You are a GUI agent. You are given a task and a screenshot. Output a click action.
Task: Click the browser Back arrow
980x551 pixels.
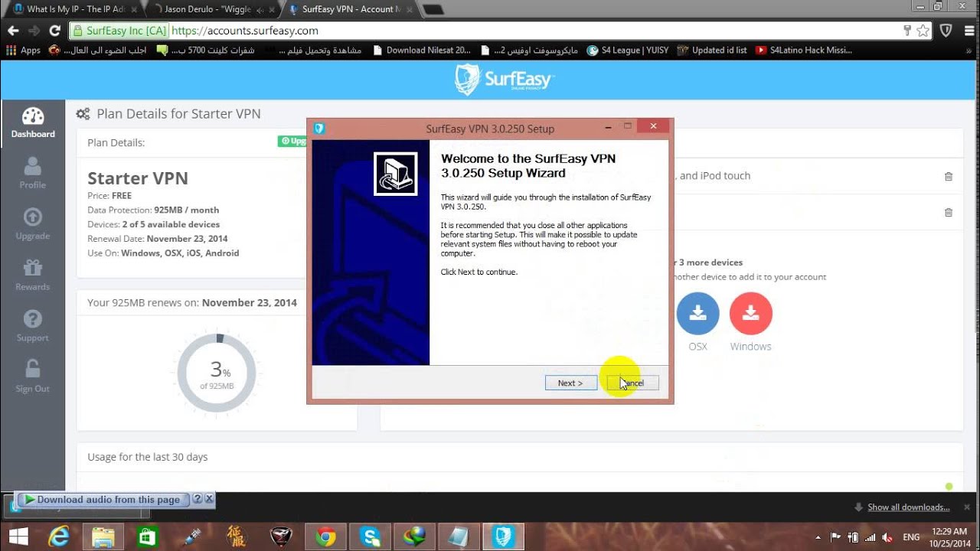click(12, 31)
